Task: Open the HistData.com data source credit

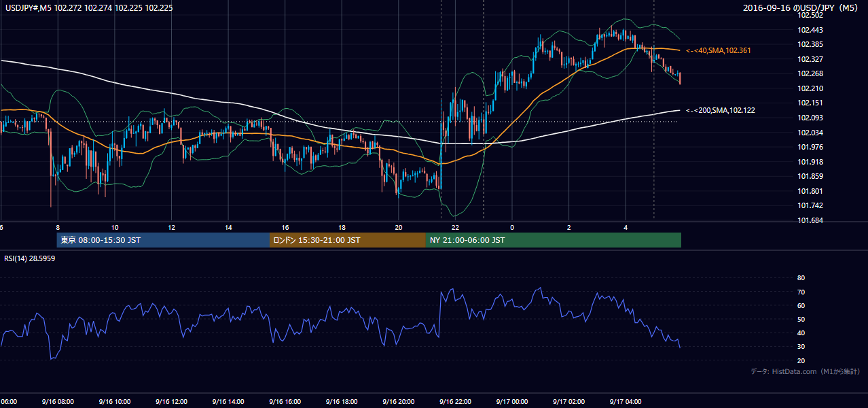Action: pyautogui.click(x=806, y=371)
